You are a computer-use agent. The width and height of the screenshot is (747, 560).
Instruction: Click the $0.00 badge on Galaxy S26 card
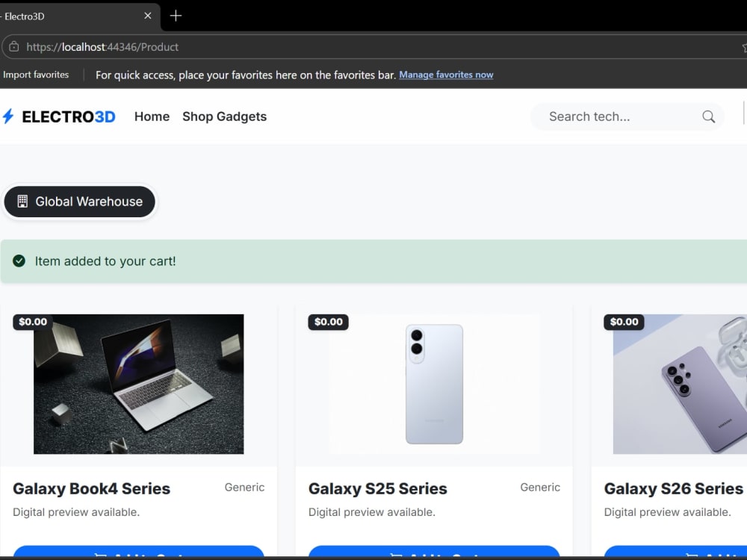click(x=624, y=322)
